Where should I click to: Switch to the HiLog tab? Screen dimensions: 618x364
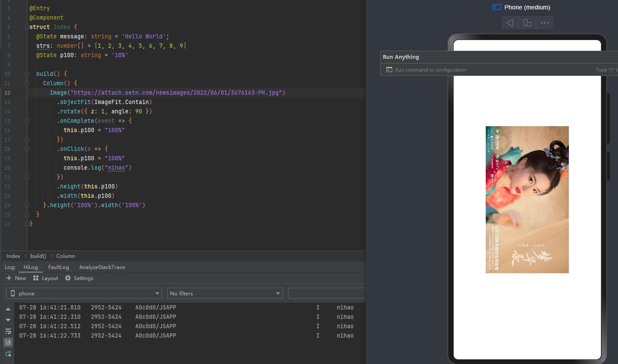tap(31, 267)
